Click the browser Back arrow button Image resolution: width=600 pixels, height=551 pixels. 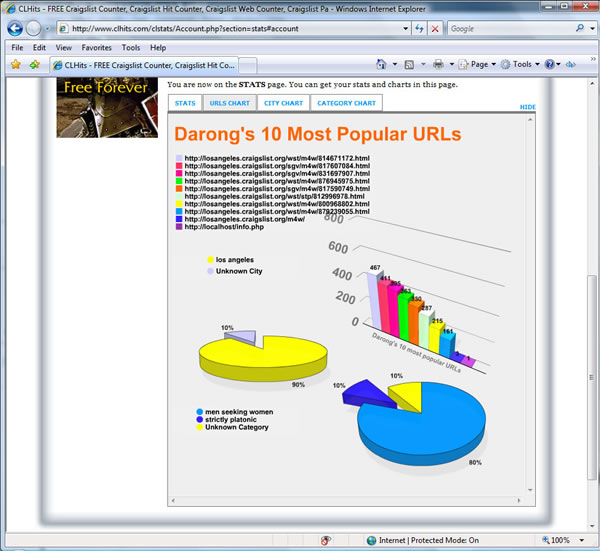tap(15, 28)
